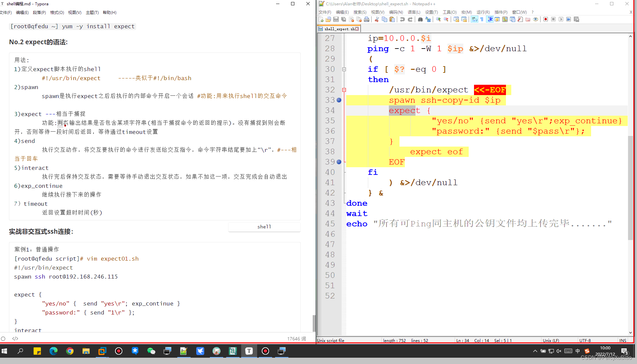The image size is (637, 364).
Task: Open a file using the Open folder icon
Action: (328, 19)
